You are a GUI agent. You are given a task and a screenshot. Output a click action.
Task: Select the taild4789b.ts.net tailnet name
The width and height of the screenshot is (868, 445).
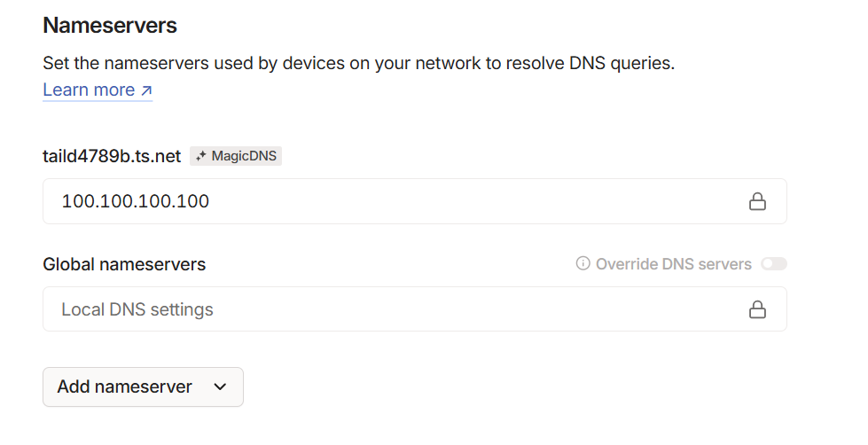tap(112, 157)
